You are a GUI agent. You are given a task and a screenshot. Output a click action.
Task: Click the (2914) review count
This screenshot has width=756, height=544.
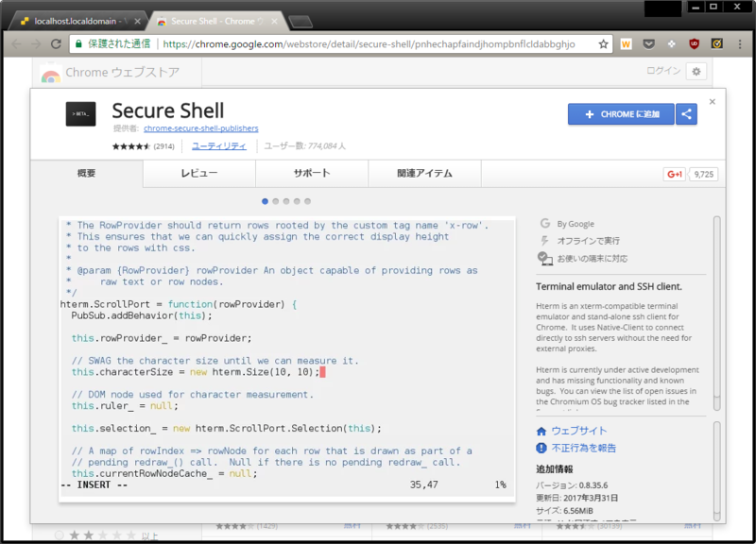163,146
